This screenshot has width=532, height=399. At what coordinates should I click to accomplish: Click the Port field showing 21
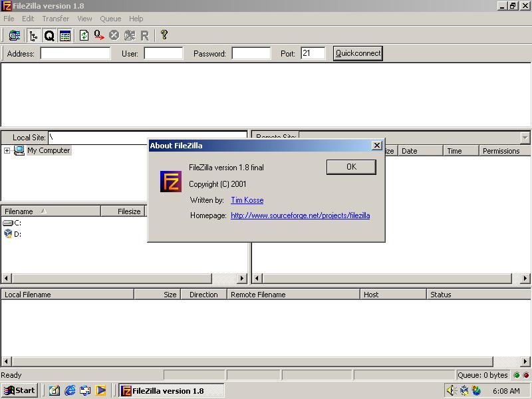[313, 53]
